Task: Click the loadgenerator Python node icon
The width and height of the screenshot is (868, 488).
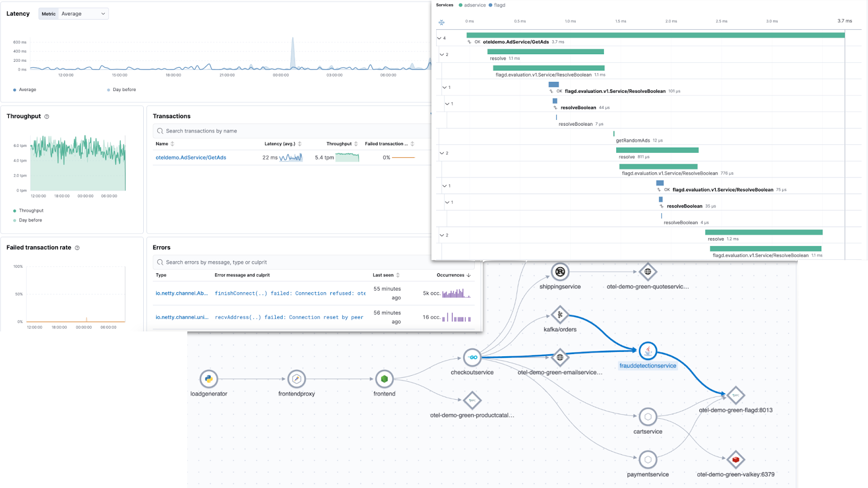Action: pos(208,379)
